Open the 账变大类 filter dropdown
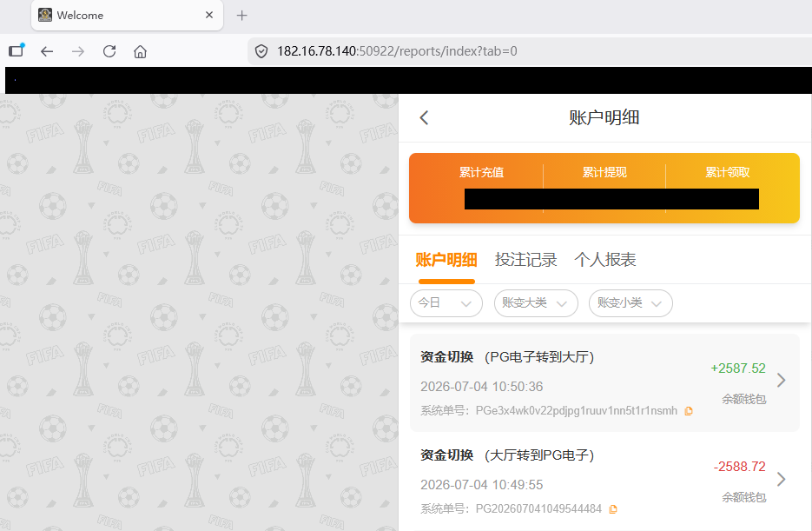This screenshot has height=531, width=812. point(536,303)
